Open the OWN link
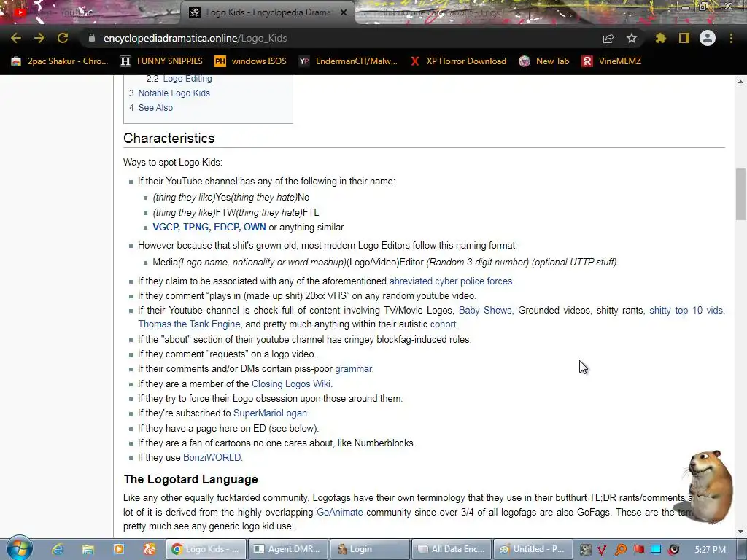 [x=255, y=227]
